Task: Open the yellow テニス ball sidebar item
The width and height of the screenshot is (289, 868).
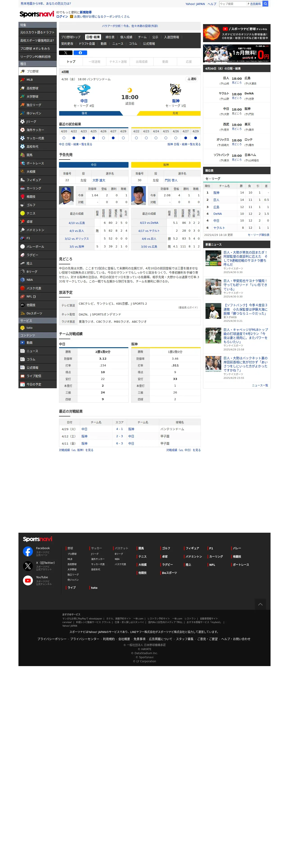Action: (x=23, y=213)
